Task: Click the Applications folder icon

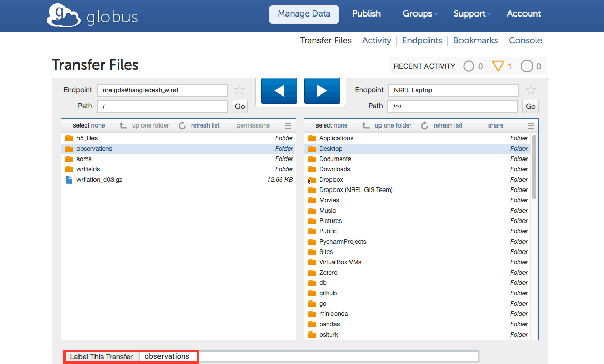Action: (312, 138)
